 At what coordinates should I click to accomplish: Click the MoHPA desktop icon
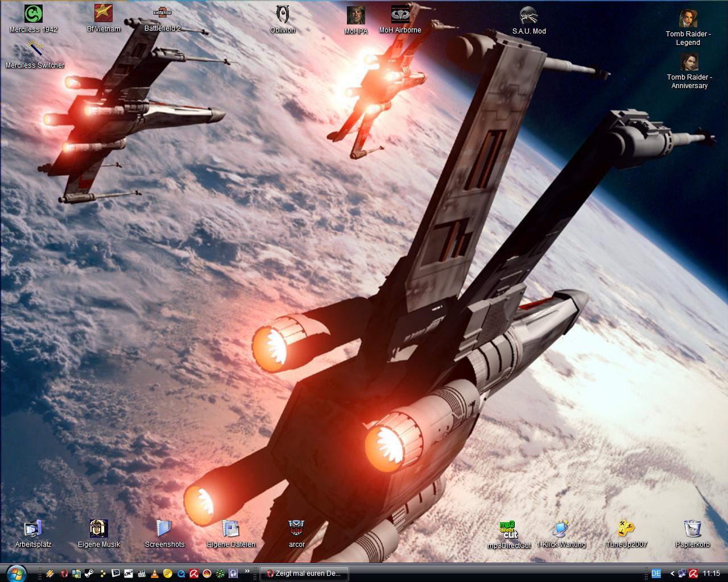tap(356, 20)
